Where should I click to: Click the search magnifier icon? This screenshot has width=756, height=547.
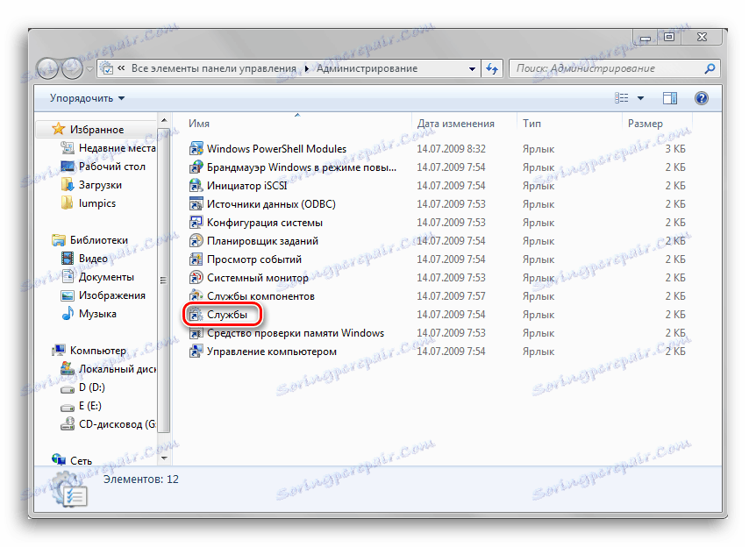(x=710, y=68)
